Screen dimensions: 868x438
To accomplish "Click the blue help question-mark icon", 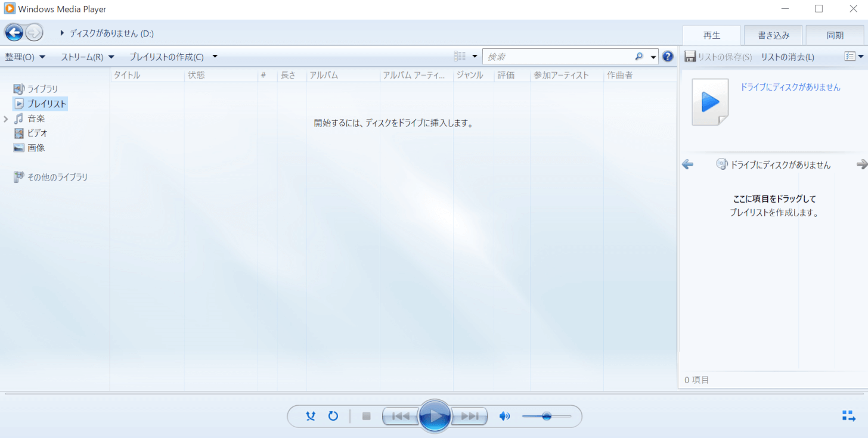I will point(668,57).
